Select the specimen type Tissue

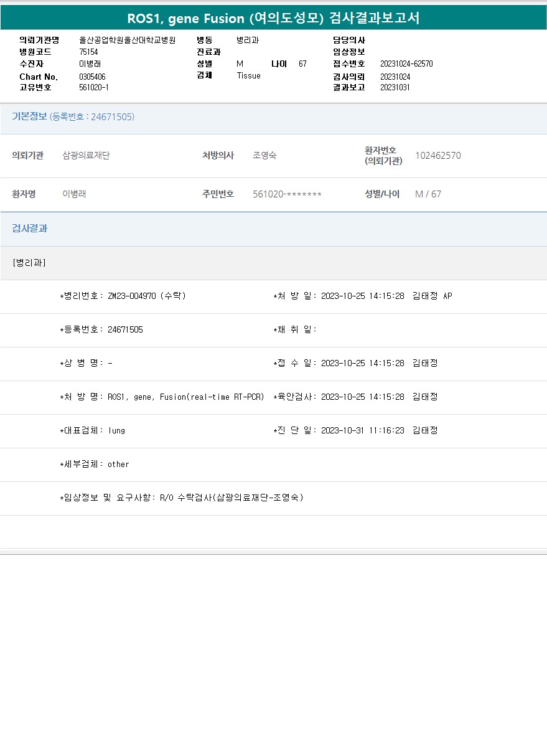click(x=248, y=75)
